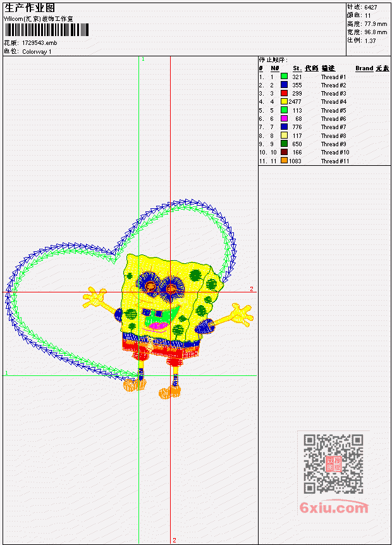392x545 pixels.
Task: Click the 'Thread #7' label
Action: pos(333,127)
